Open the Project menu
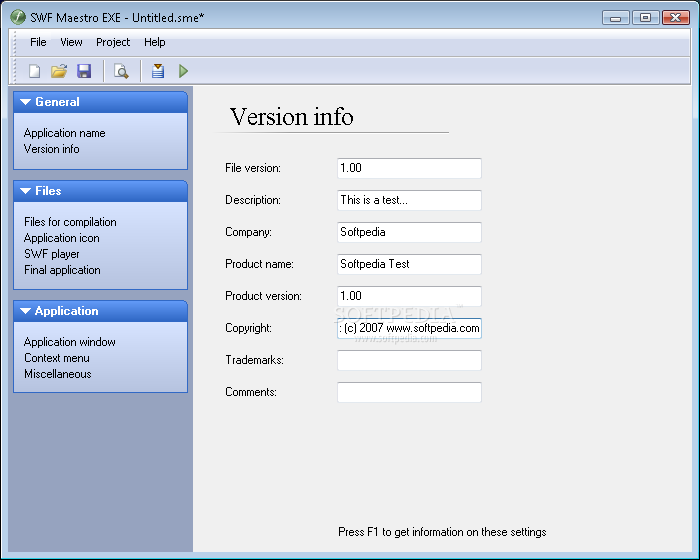 point(113,42)
